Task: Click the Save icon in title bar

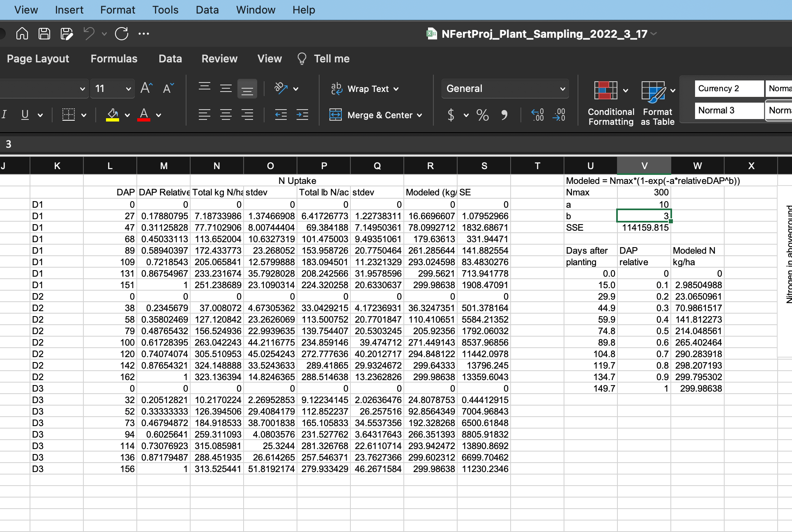Action: tap(44, 34)
